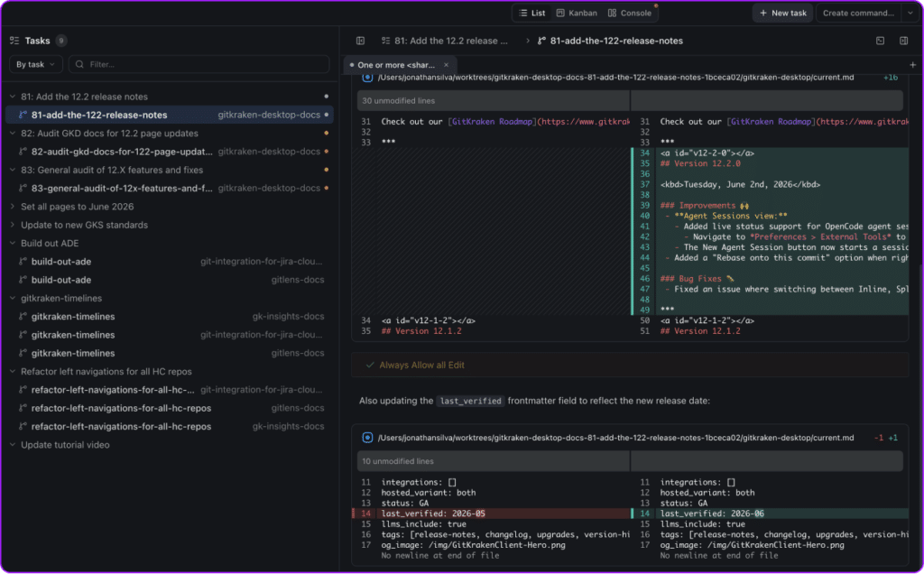The width and height of the screenshot is (924, 574).
Task: Toggle the terminal panel icon at top right
Action: point(880,41)
